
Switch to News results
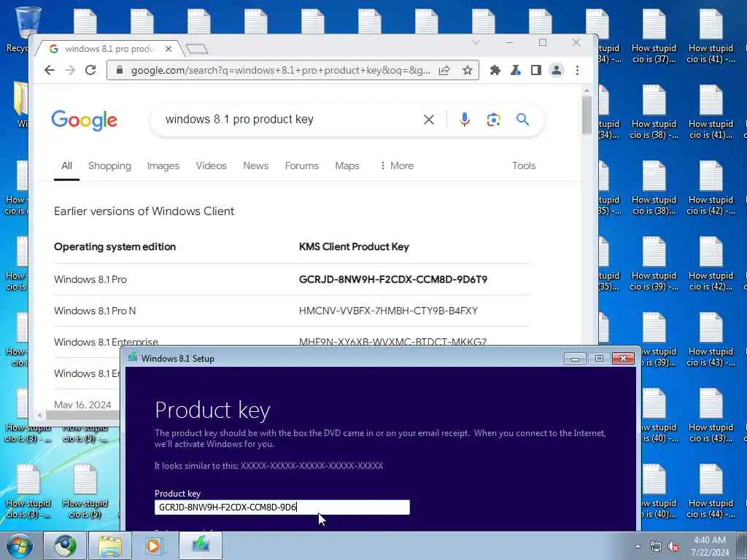256,166
